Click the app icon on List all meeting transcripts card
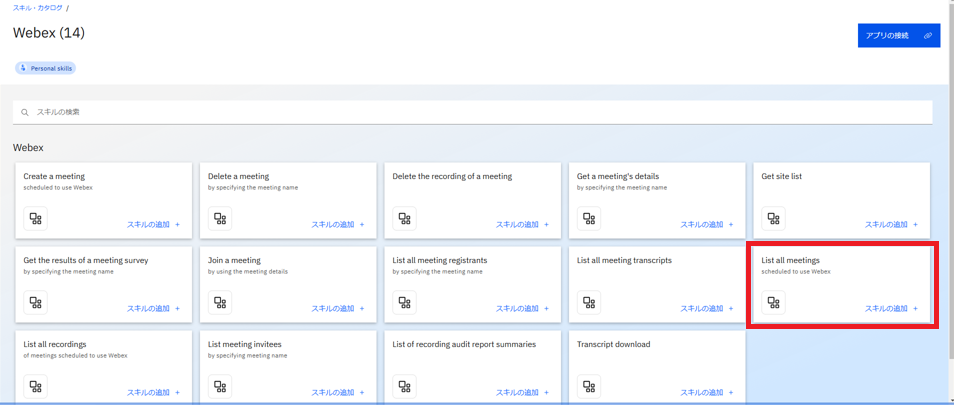Screen dimensions: 954x405 point(589,303)
